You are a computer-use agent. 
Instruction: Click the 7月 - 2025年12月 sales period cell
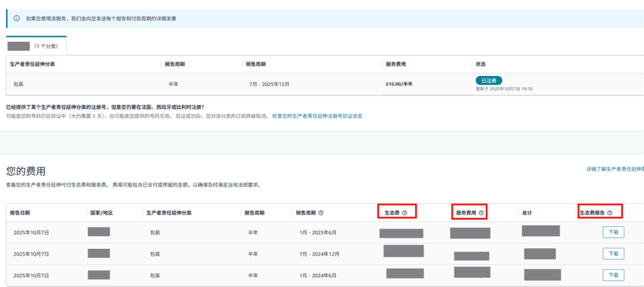coord(269,84)
